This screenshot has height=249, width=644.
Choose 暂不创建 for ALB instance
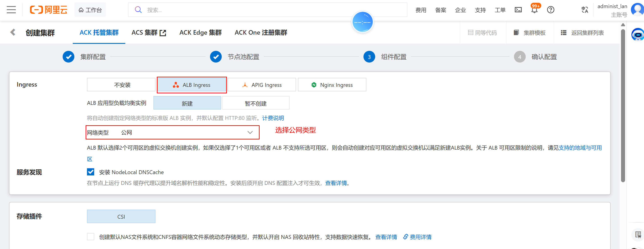pos(256,103)
